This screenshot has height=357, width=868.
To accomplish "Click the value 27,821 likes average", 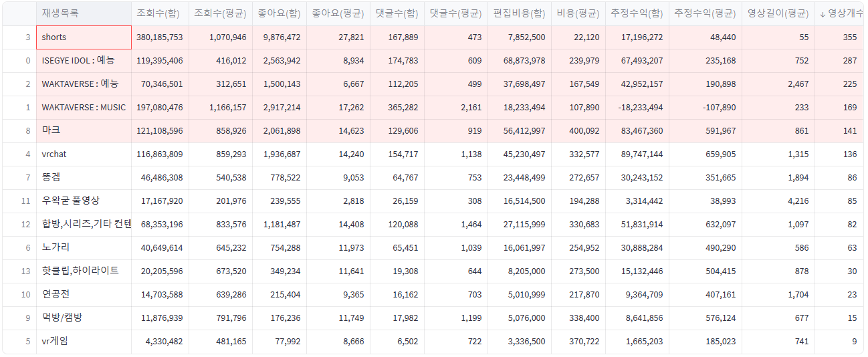I will pos(338,37).
